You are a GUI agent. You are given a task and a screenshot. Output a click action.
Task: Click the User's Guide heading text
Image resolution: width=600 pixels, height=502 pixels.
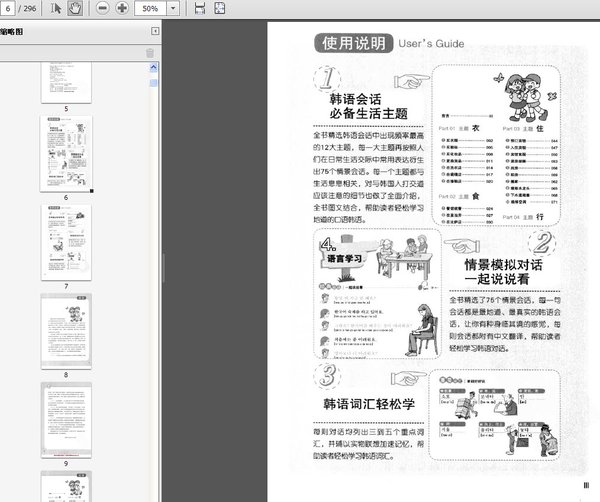(x=431, y=44)
